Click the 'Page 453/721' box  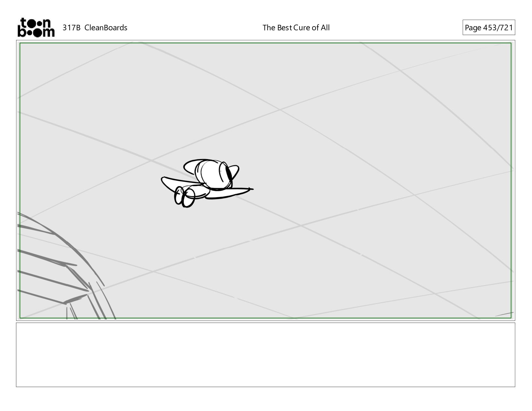(488, 28)
